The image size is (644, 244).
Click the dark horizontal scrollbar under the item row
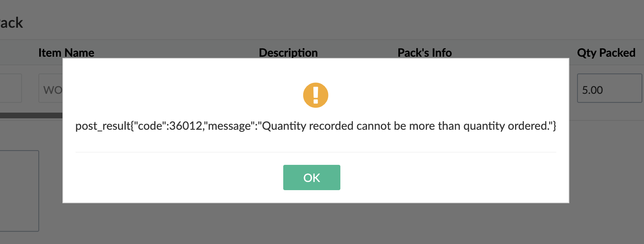click(x=31, y=115)
